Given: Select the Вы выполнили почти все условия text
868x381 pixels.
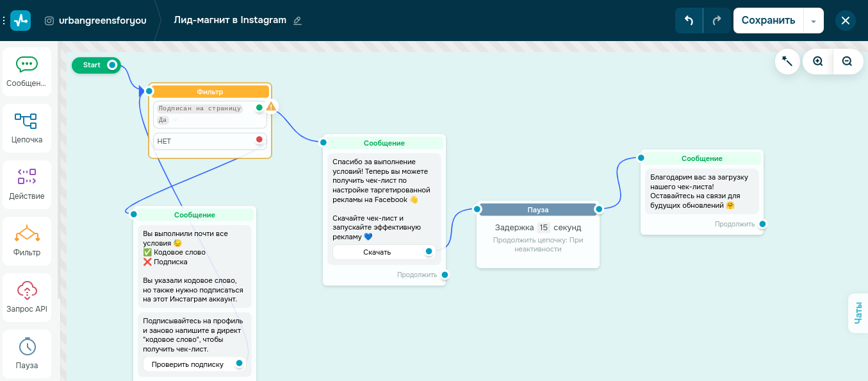Looking at the screenshot, I should click(x=195, y=266).
